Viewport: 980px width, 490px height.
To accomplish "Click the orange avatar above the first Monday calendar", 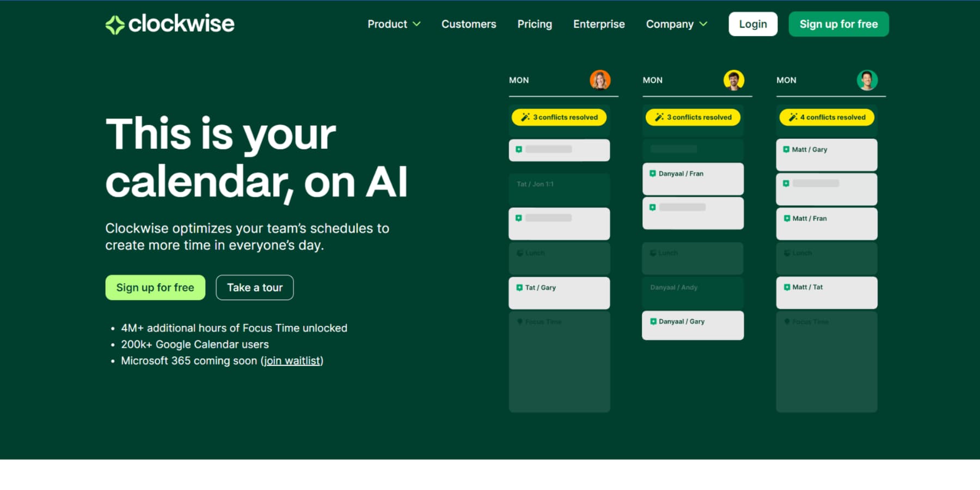I will 600,79.
